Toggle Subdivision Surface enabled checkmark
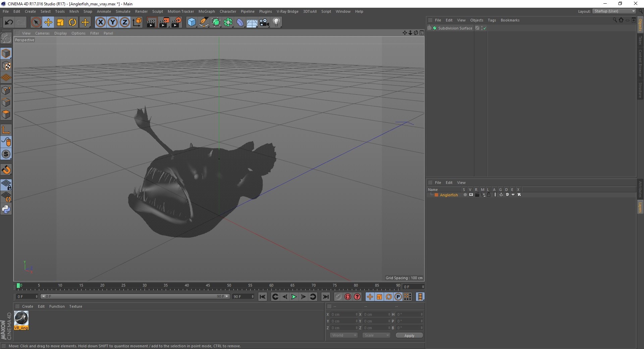Viewport: 644px width, 349px height. tap(485, 28)
